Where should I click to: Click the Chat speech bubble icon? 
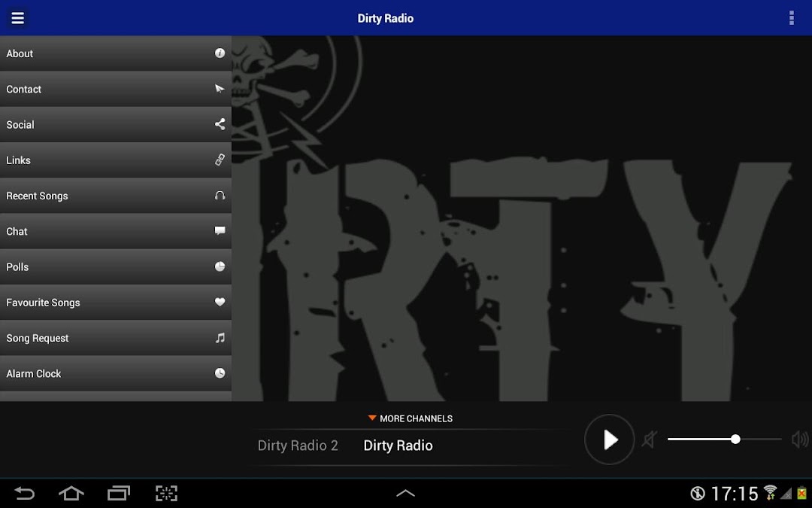(x=220, y=231)
